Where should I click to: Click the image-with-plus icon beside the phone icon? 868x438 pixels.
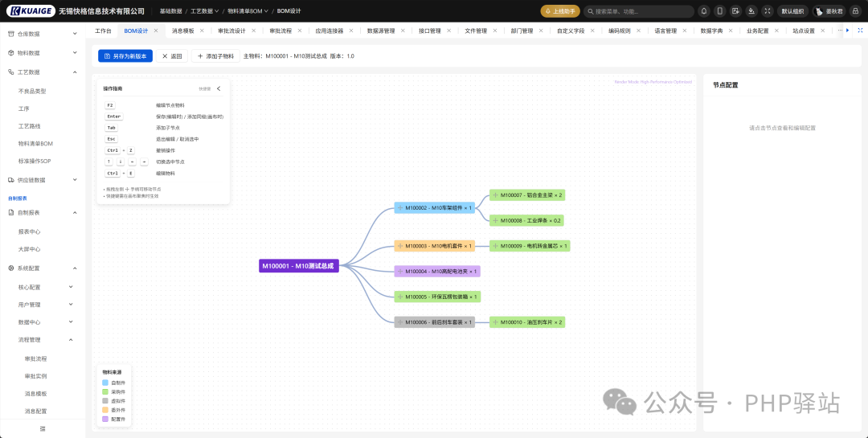[x=735, y=11]
